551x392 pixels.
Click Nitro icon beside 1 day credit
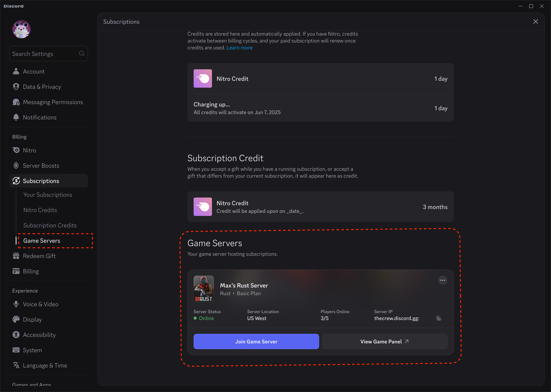coord(203,78)
